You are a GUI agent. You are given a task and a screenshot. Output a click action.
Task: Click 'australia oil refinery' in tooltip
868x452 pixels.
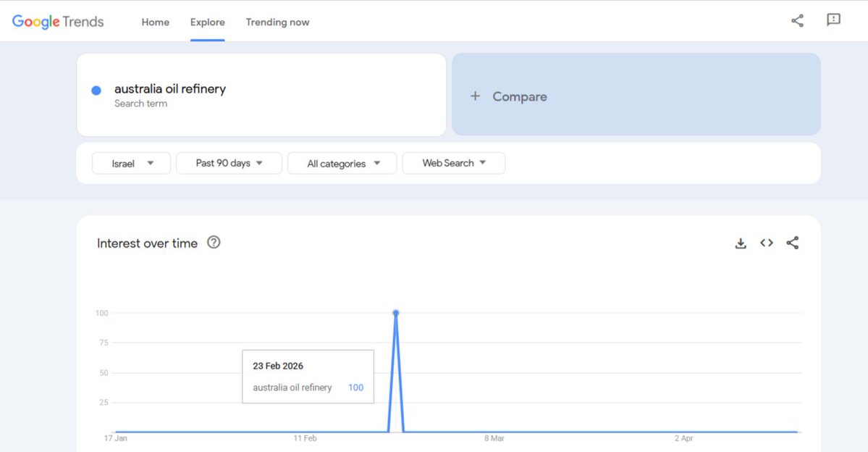(x=292, y=388)
